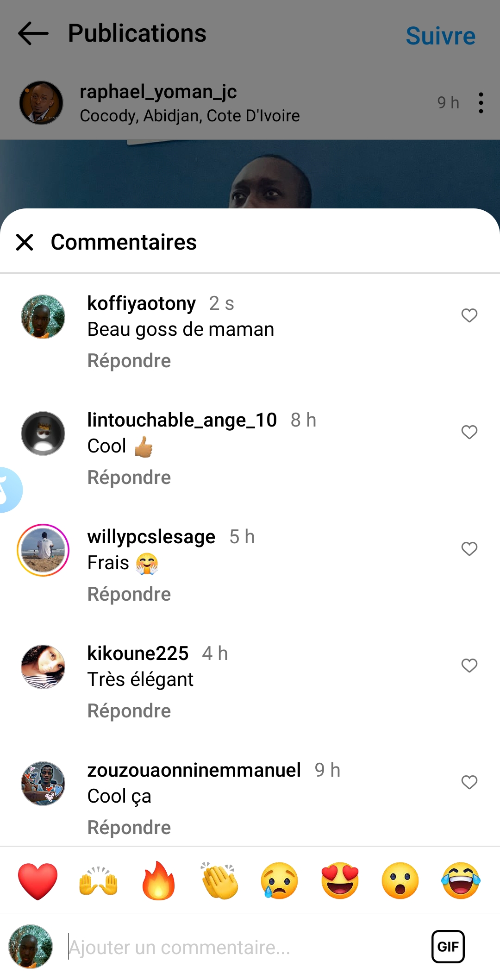
Task: Open the three-dot post options menu
Action: [481, 102]
